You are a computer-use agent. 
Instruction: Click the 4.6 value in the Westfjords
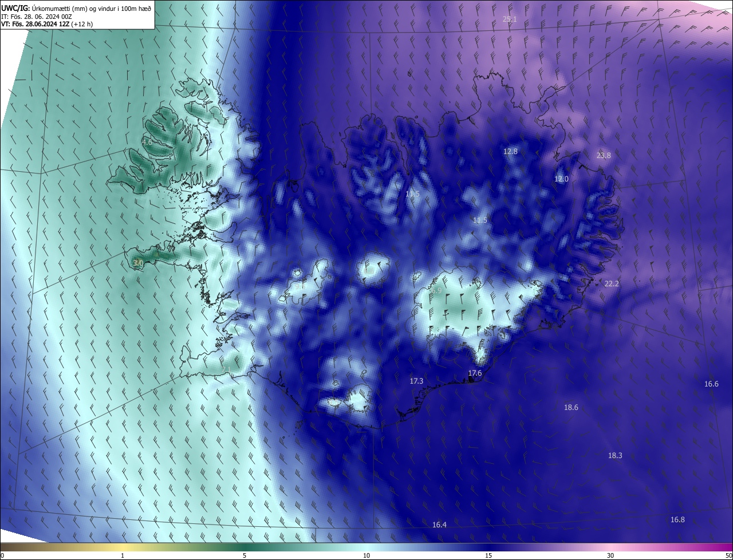tap(147, 143)
